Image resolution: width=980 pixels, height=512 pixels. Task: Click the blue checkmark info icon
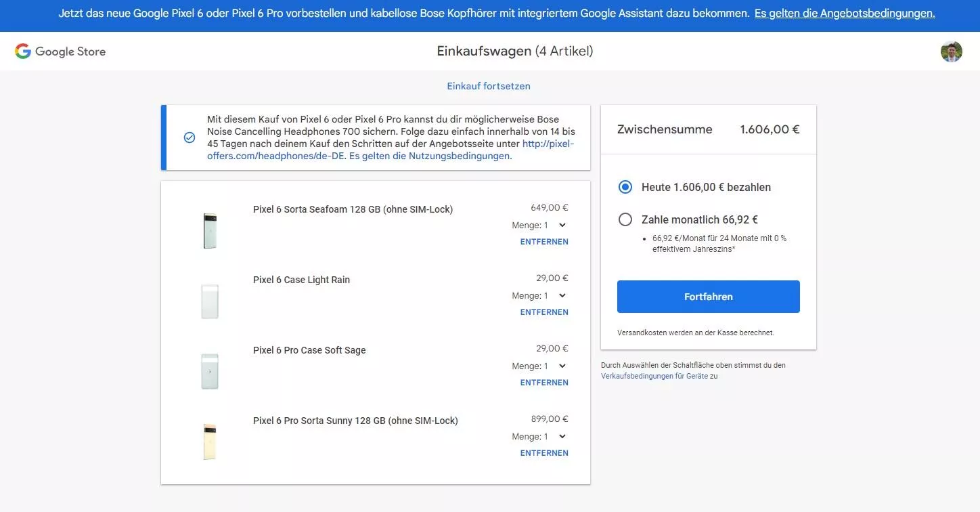click(x=190, y=137)
